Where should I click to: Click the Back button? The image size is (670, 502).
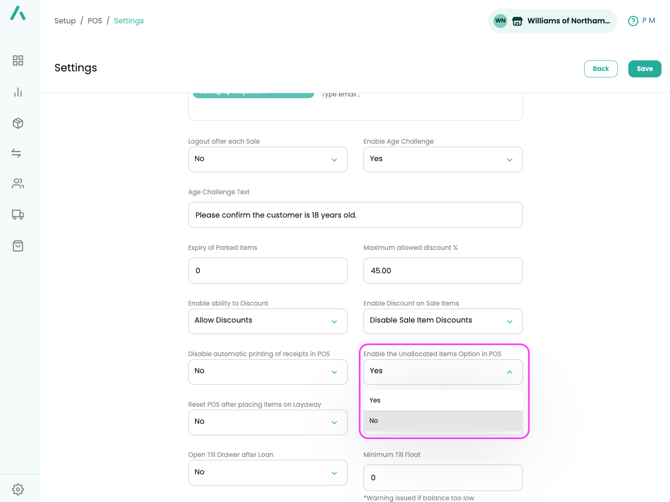tap(600, 69)
